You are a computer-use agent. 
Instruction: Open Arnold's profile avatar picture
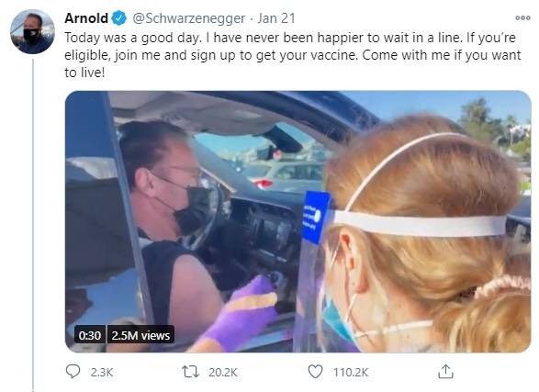32,31
